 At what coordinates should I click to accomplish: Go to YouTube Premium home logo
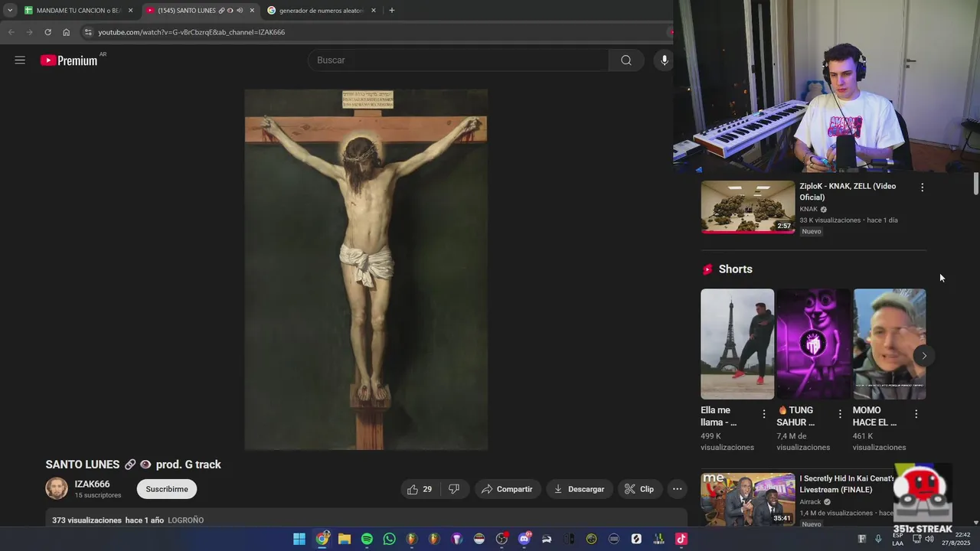[70, 60]
